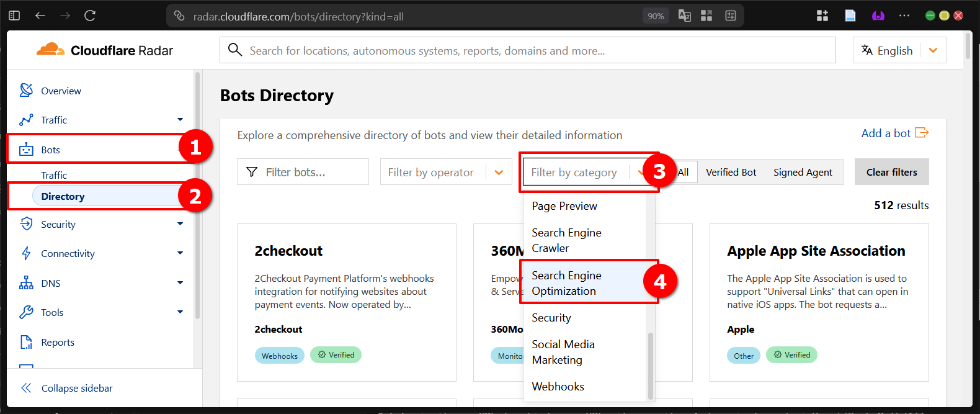
Task: Select the Webhooks tag on 2checkout card
Action: click(x=279, y=356)
